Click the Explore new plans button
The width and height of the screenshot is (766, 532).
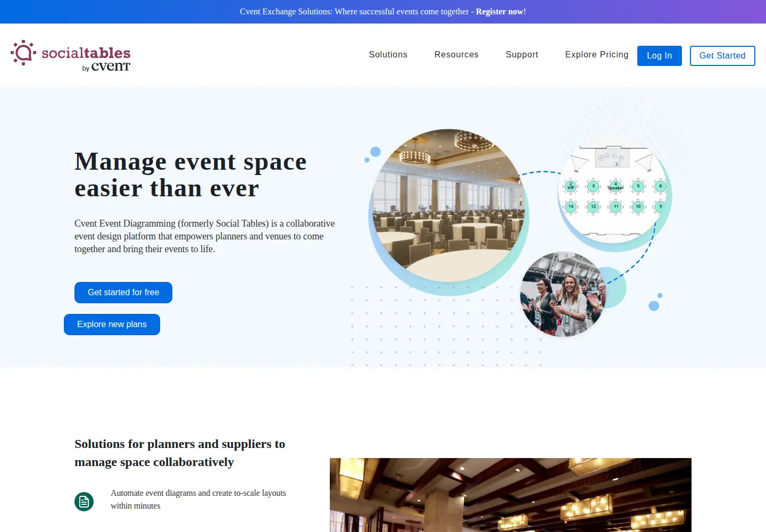click(112, 325)
